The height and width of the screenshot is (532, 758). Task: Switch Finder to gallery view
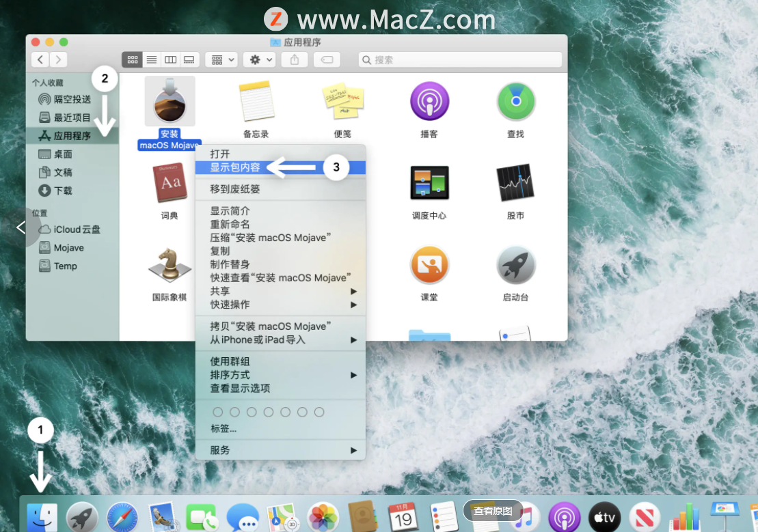click(x=189, y=59)
